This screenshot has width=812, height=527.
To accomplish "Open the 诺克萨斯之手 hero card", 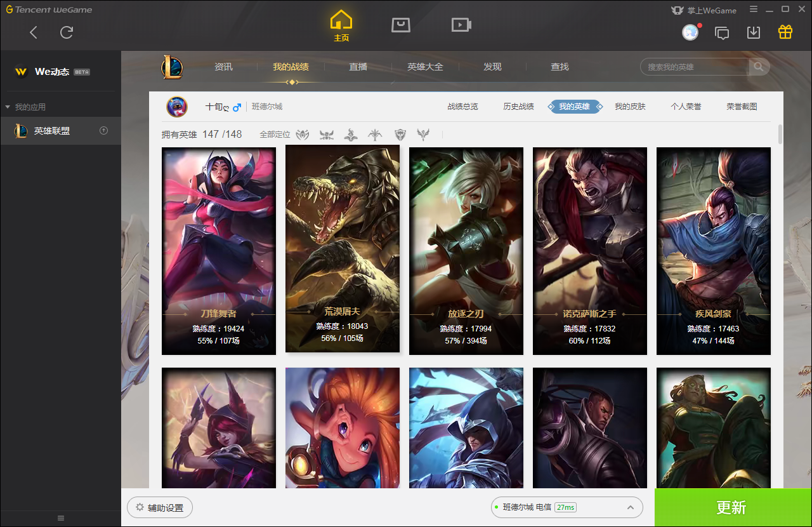I will coord(590,251).
